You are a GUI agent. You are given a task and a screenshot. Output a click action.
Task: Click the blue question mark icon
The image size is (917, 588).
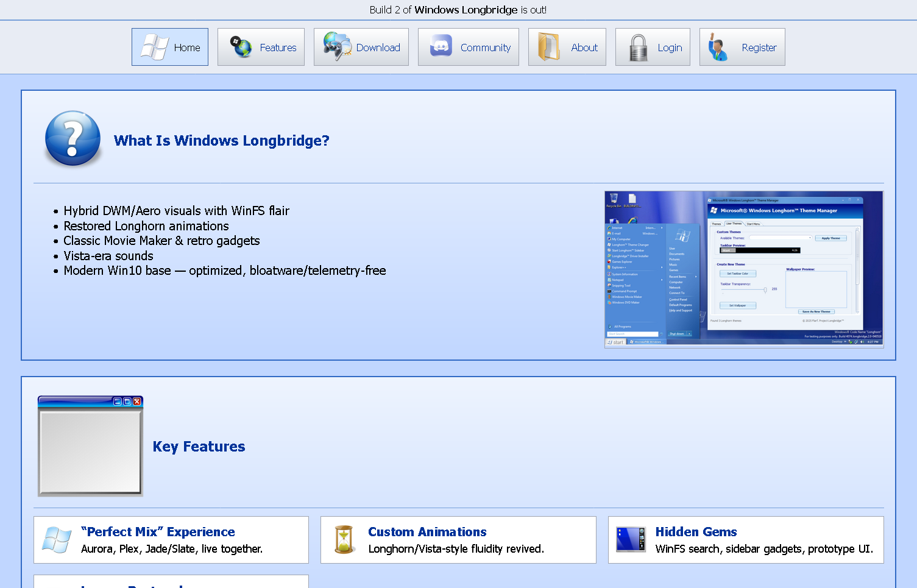coord(73,138)
